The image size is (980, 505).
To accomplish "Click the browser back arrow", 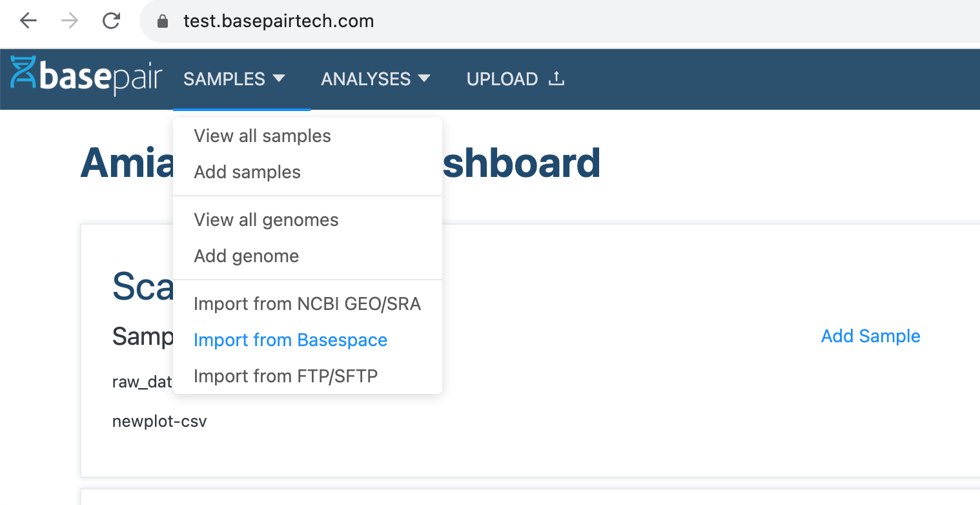I will [x=28, y=21].
